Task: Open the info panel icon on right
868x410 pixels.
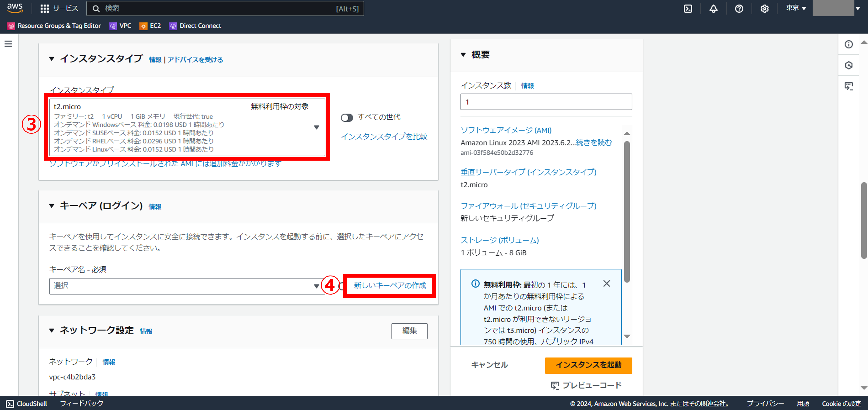Action: 848,44
